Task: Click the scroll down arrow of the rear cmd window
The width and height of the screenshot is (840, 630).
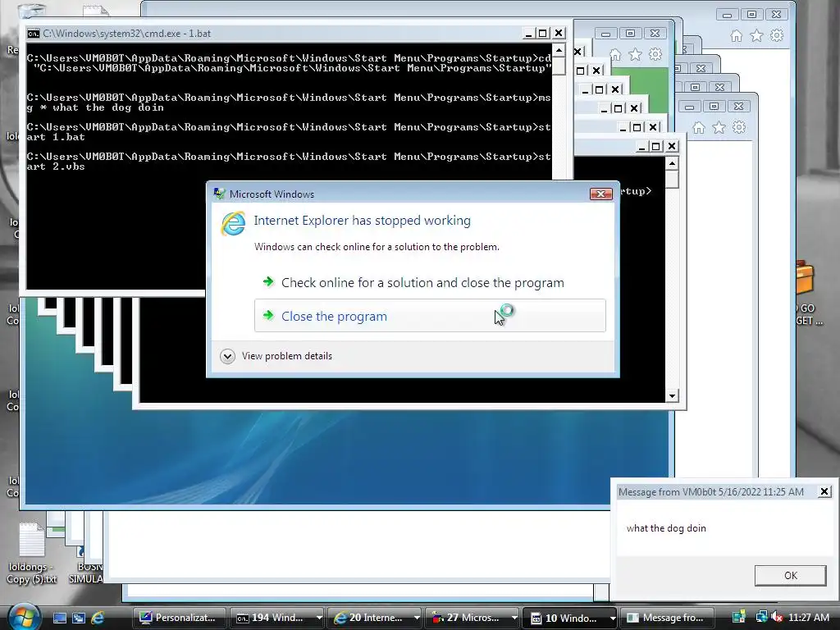Action: [672, 396]
